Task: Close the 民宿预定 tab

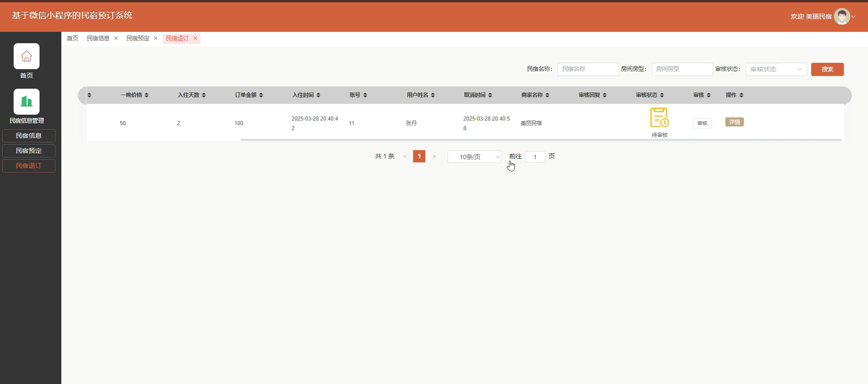Action: tap(155, 38)
